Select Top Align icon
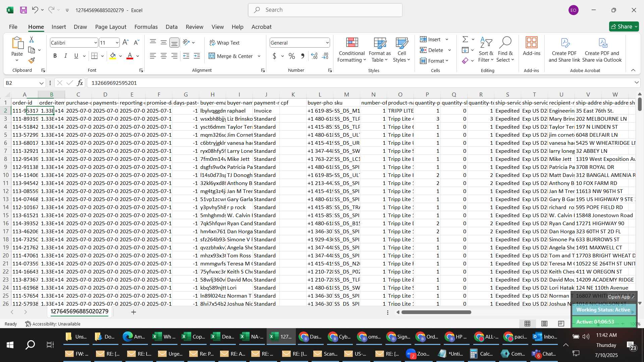Viewport: 644px width, 362px height. (x=153, y=42)
